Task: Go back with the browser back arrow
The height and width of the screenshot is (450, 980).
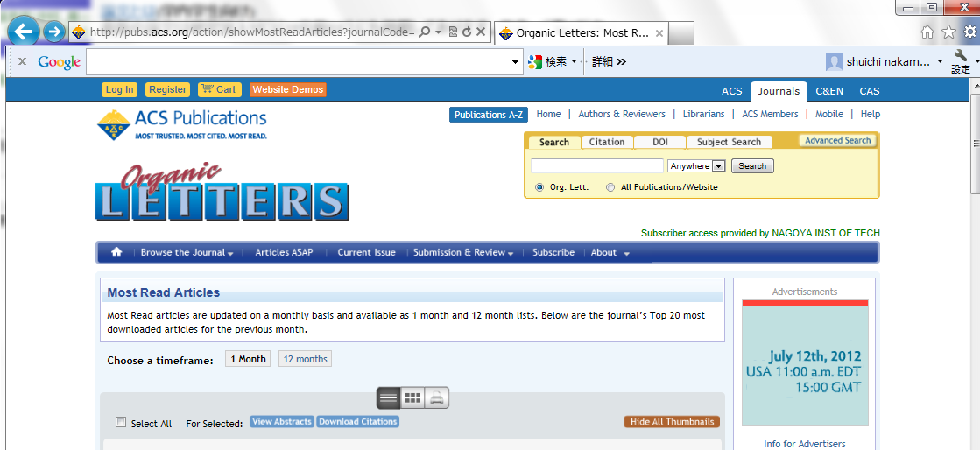Action: (24, 32)
